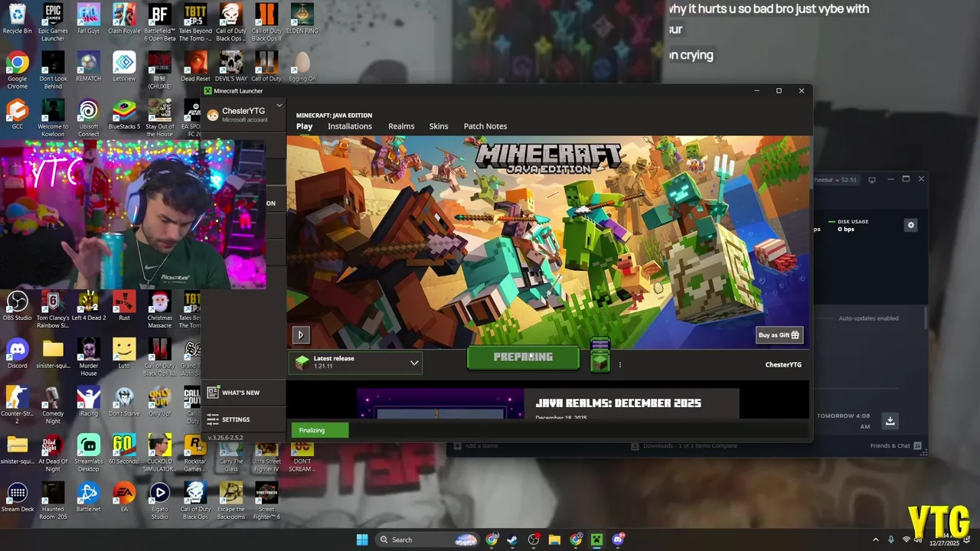980x551 pixels.
Task: Select the Clash Royale desktop icon
Action: tap(124, 19)
